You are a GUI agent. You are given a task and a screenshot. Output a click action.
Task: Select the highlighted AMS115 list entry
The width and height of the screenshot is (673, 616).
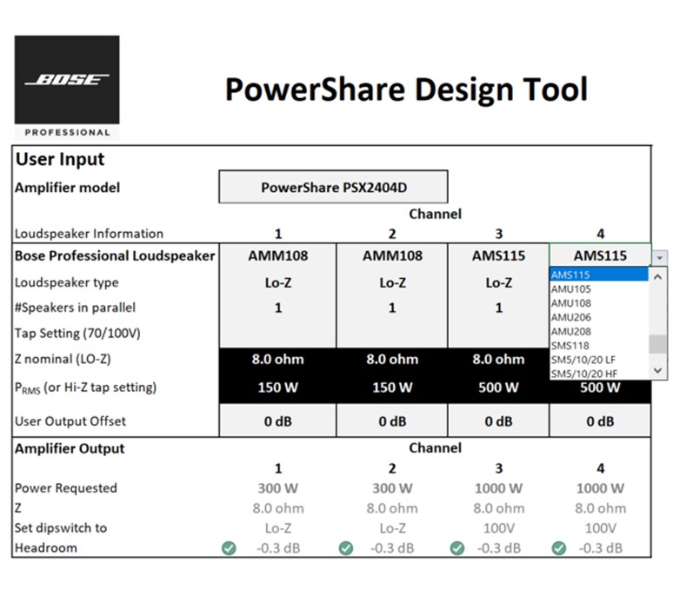coord(598,275)
